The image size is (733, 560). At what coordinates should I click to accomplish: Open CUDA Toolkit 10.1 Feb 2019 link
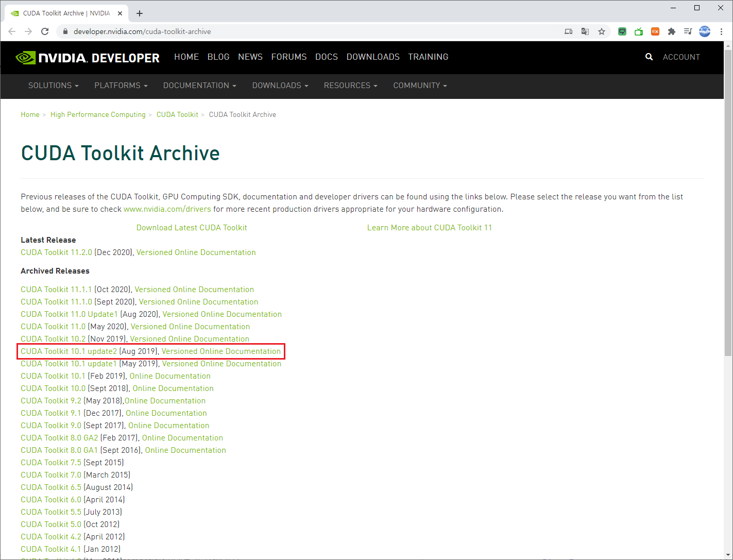point(53,376)
